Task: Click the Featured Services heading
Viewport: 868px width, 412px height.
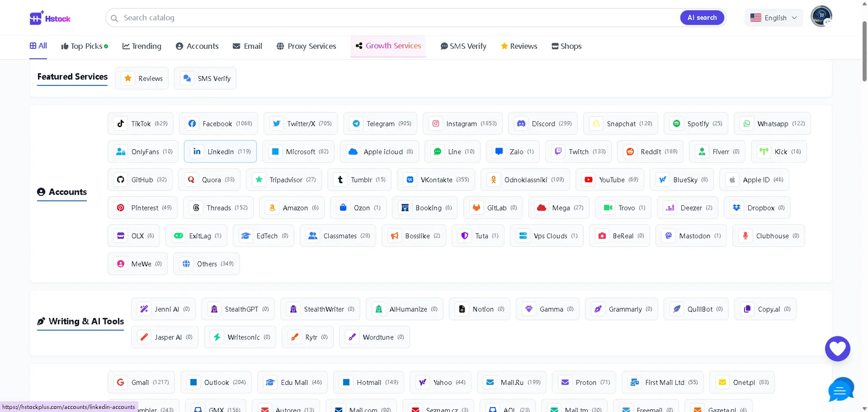Action: tap(73, 77)
